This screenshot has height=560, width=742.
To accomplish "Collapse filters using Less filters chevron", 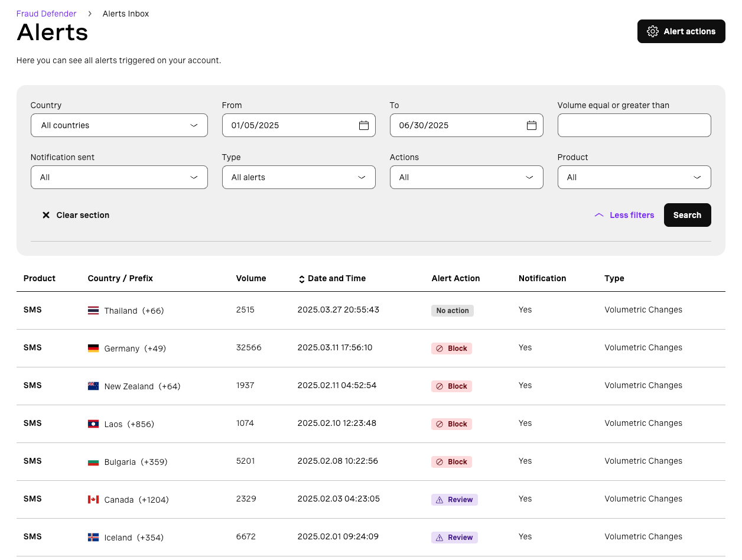I will [598, 215].
